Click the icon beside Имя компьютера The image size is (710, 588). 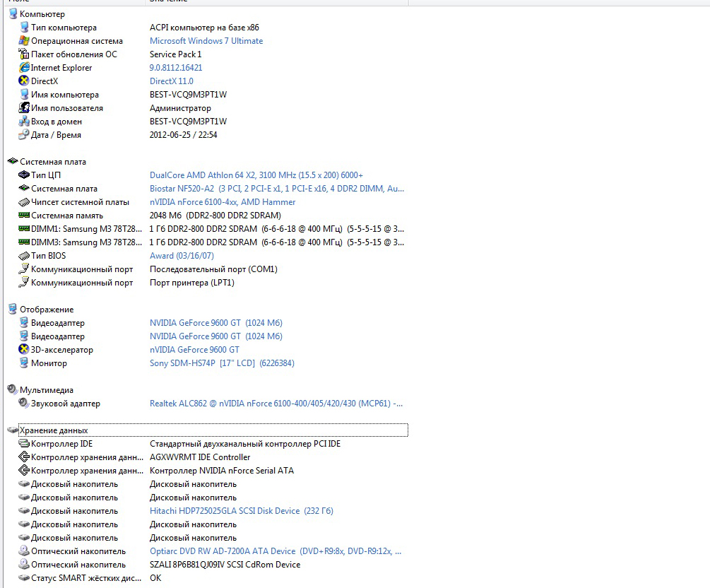pyautogui.click(x=24, y=95)
